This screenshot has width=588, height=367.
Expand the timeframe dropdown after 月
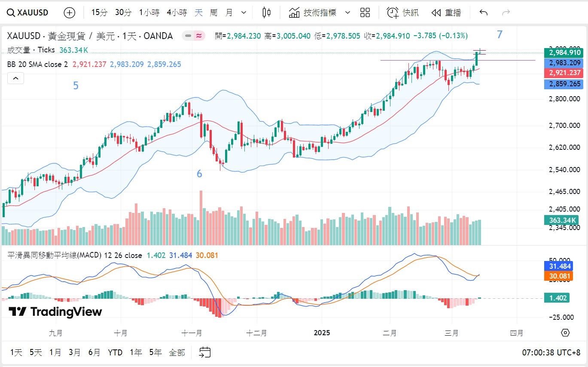[x=244, y=12]
